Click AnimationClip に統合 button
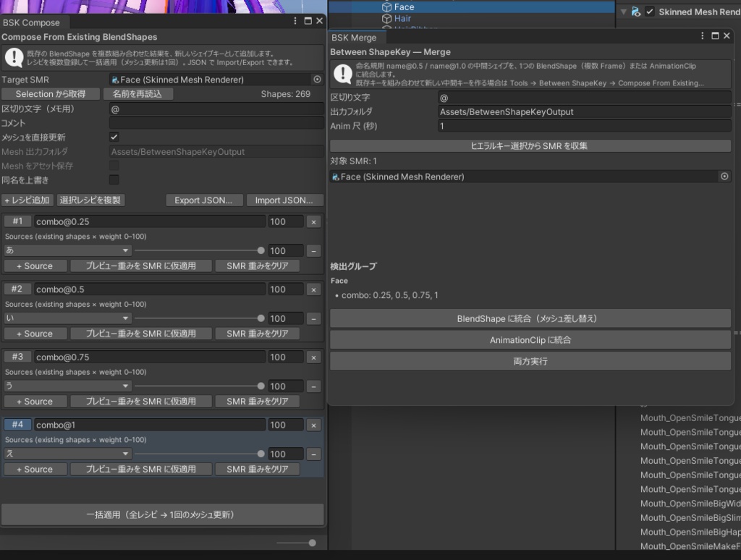This screenshot has height=560, width=741. (530, 340)
